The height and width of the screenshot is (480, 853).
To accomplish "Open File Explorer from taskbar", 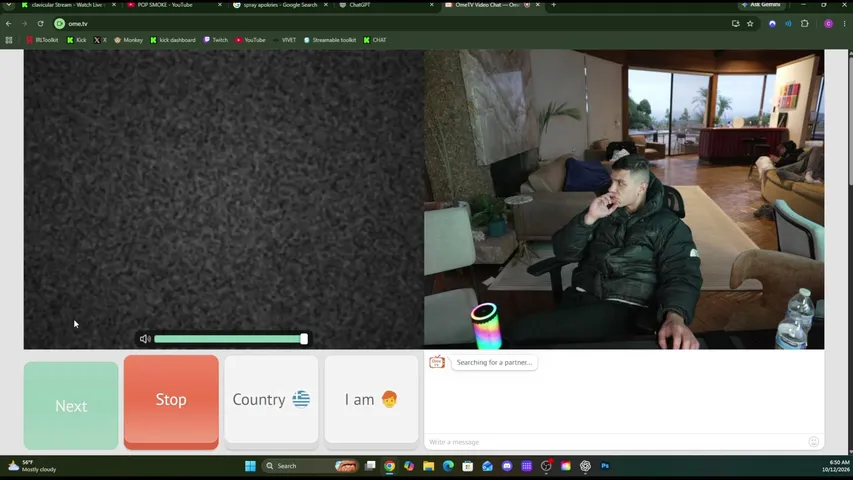I will coord(429,466).
